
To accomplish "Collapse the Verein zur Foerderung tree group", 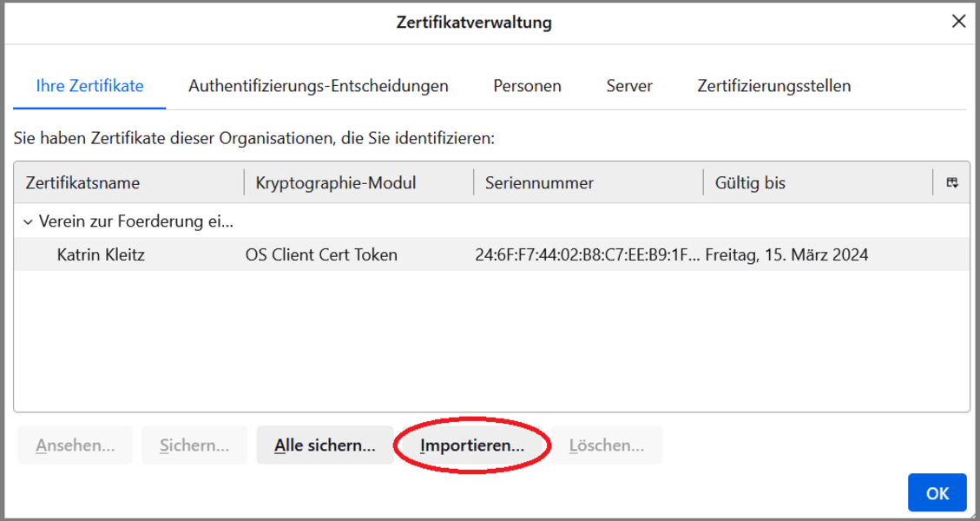I will [28, 221].
